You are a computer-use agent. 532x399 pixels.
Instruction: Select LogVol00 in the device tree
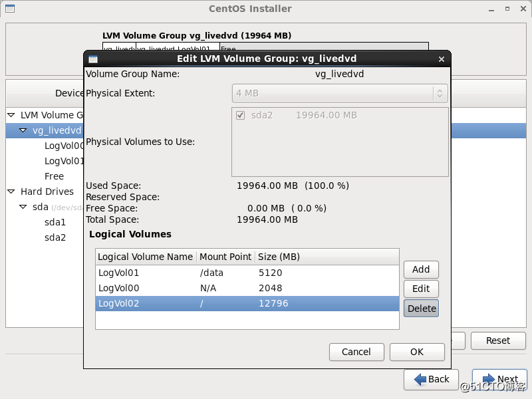[x=64, y=146]
